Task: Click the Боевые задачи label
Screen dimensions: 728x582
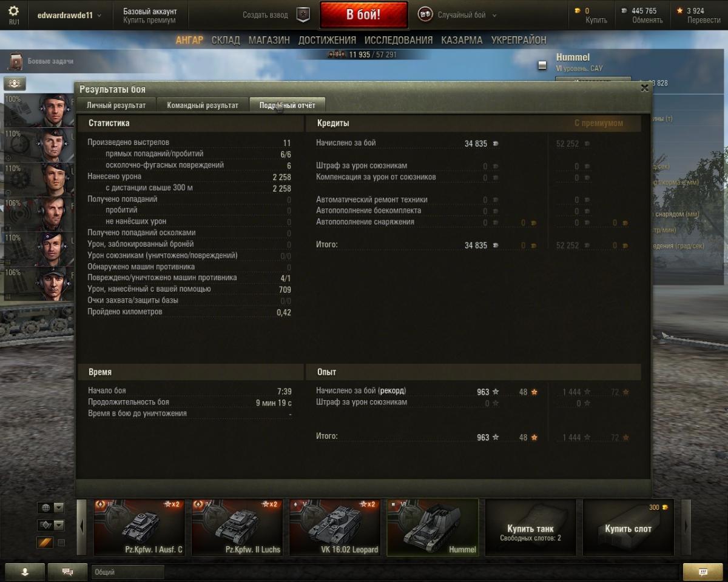Action: (50, 61)
